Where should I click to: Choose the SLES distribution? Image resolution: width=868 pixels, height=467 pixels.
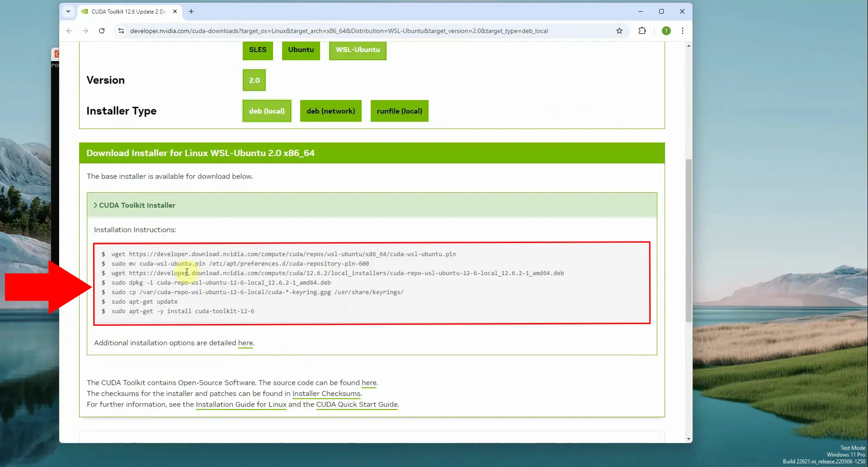coord(258,50)
